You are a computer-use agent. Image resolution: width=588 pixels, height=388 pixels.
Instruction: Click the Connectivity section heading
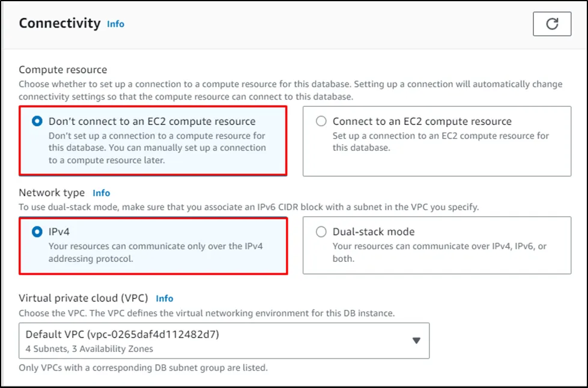pyautogui.click(x=59, y=23)
